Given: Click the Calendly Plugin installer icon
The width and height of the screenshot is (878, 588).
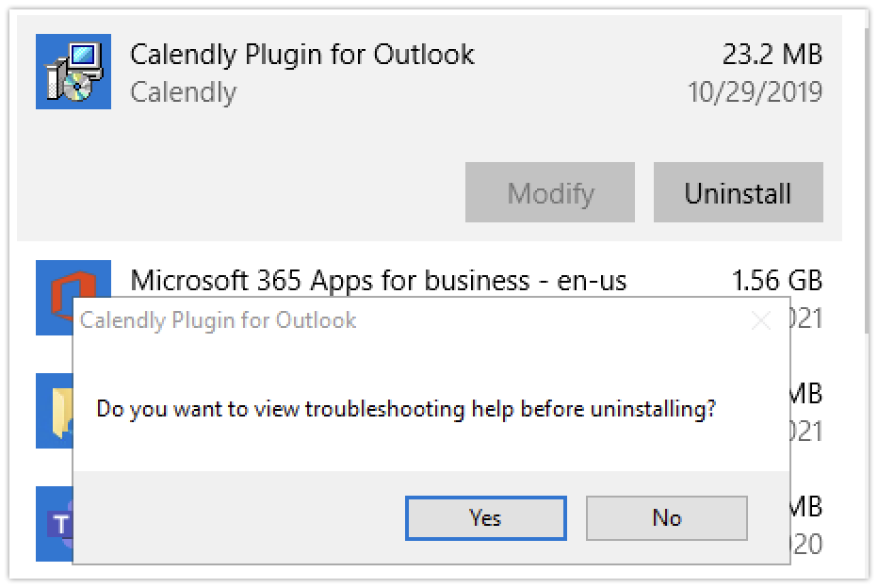Looking at the screenshot, I should point(73,72).
